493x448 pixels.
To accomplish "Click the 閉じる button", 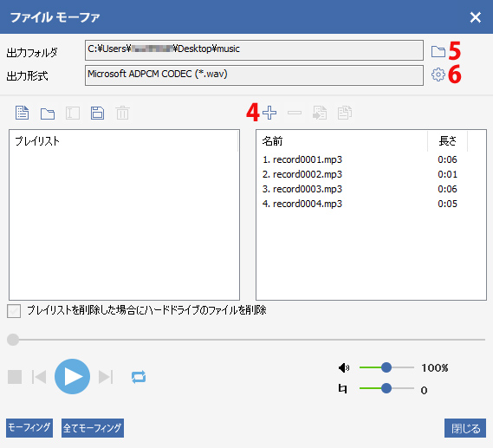I will click(x=465, y=428).
